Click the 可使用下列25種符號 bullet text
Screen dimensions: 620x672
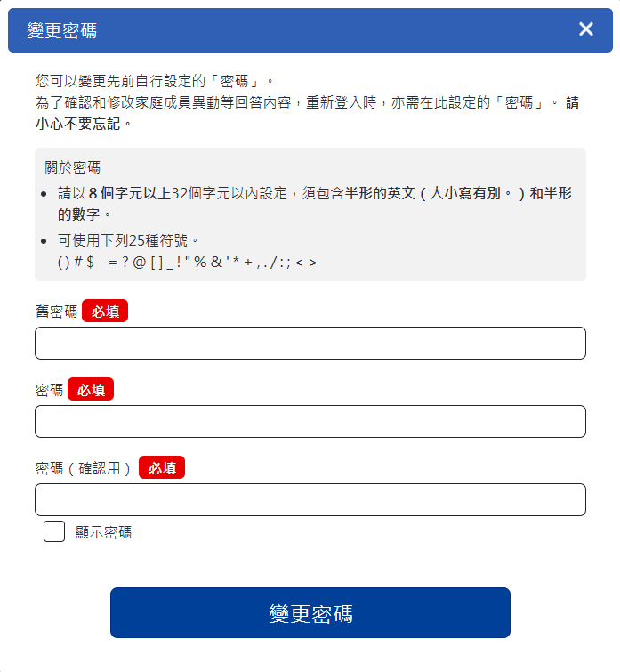pos(129,240)
